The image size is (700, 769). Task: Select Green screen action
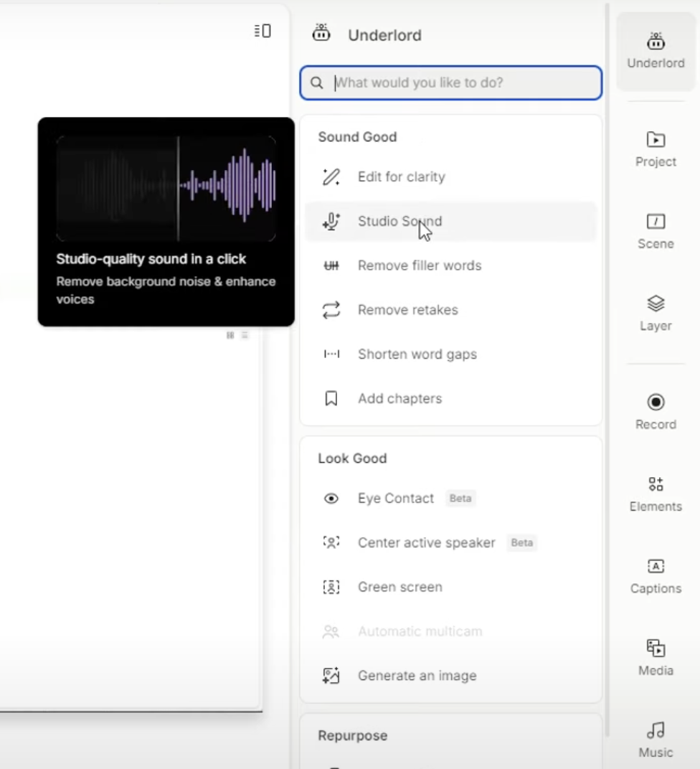(x=450, y=587)
